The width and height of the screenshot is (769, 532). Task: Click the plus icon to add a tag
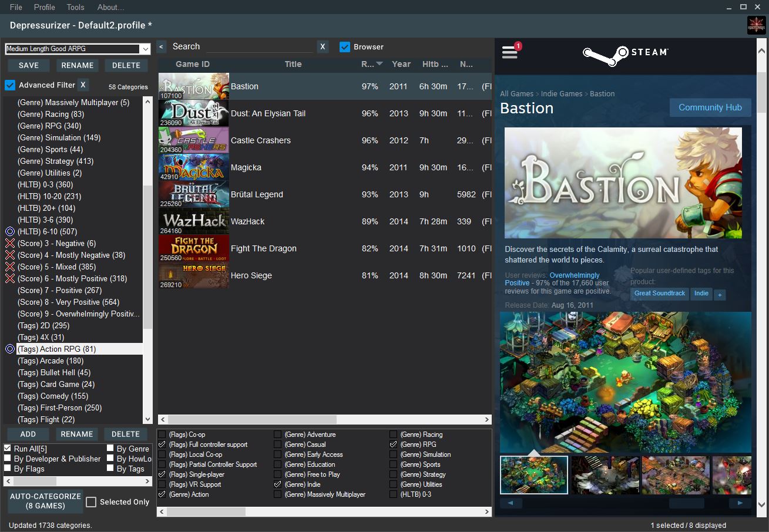click(720, 295)
